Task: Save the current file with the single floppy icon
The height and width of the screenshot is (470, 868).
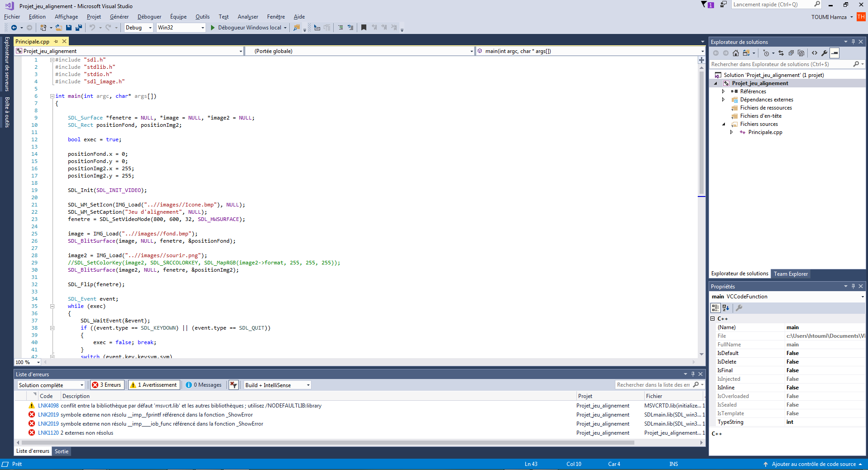Action: tap(69, 28)
